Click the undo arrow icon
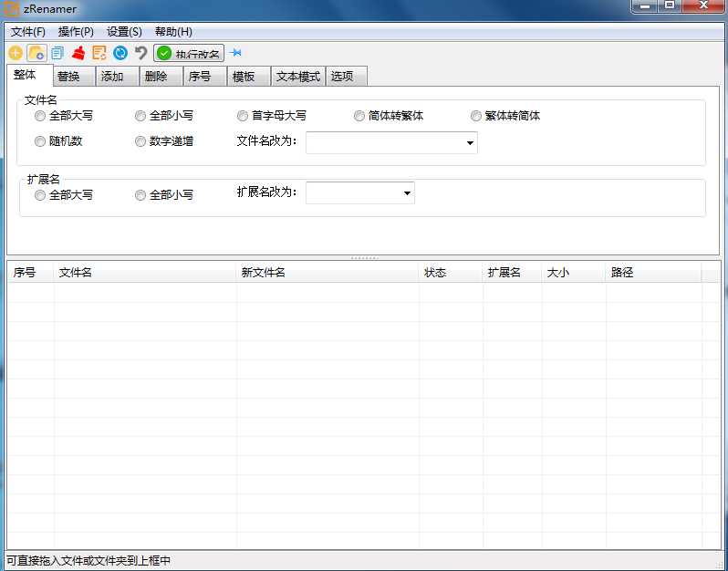Viewport: 728px width, 571px height. pos(140,53)
